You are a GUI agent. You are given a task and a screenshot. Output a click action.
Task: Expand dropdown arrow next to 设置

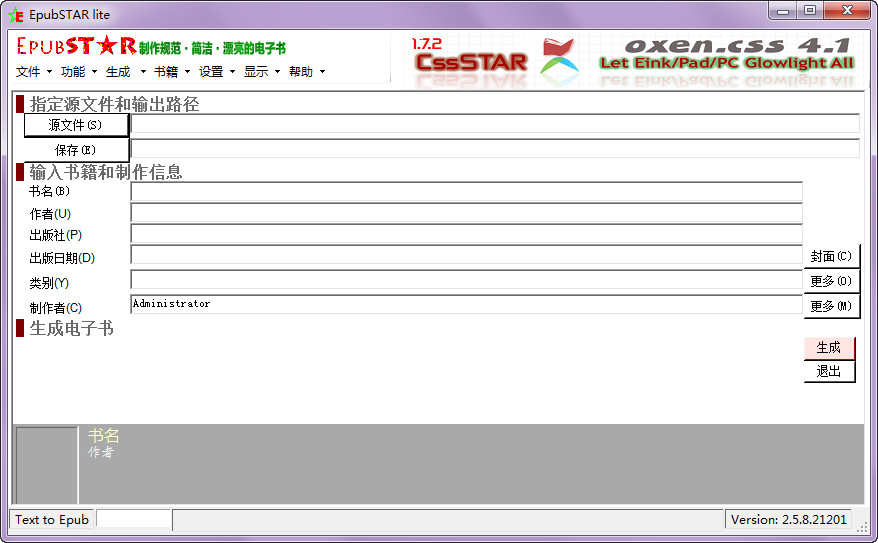coord(232,72)
